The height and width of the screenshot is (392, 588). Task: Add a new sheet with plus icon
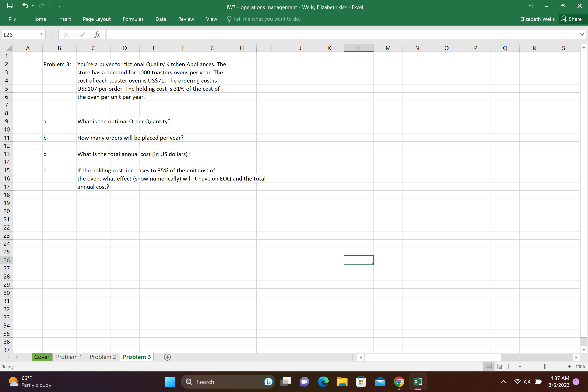(167, 357)
